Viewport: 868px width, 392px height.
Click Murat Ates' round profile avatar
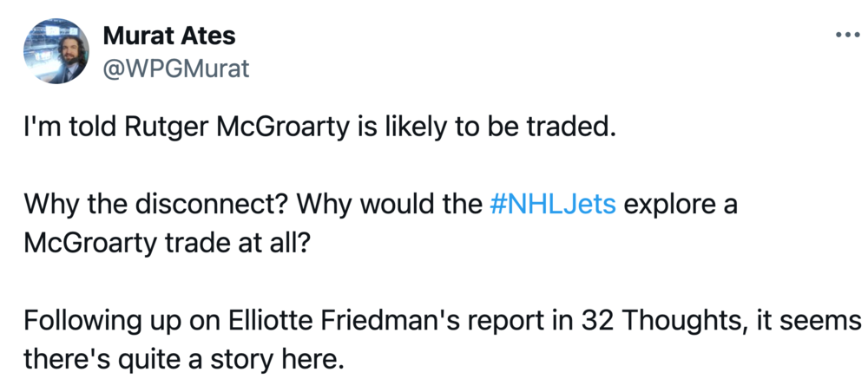pos(56,51)
